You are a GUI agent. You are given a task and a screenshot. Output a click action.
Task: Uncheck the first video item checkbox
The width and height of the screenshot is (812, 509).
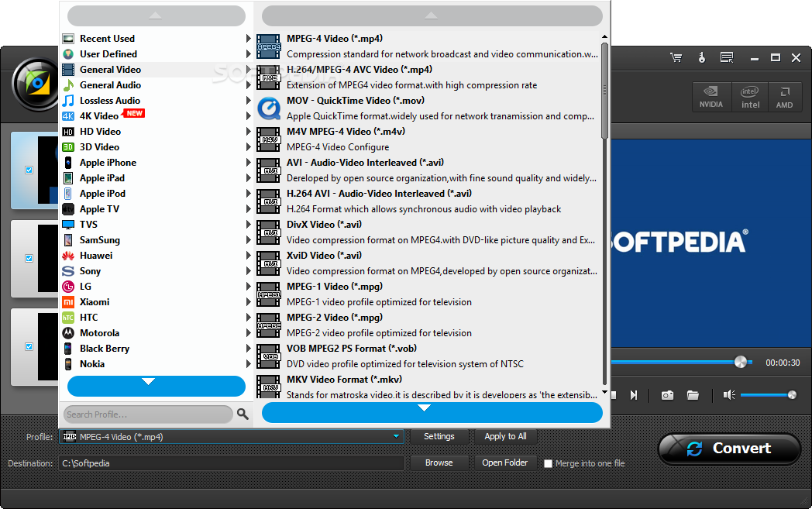pos(29,170)
